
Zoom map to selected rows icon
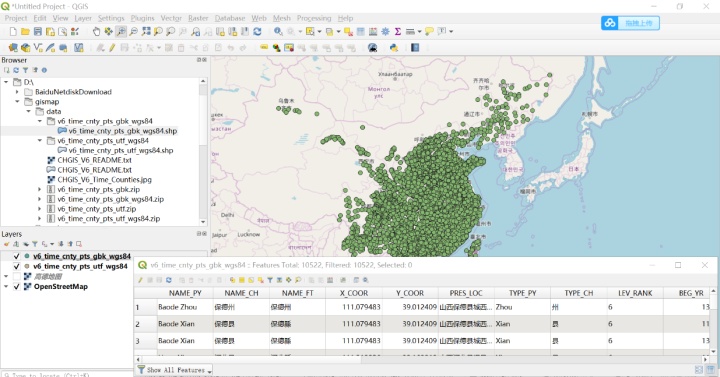[298, 280]
